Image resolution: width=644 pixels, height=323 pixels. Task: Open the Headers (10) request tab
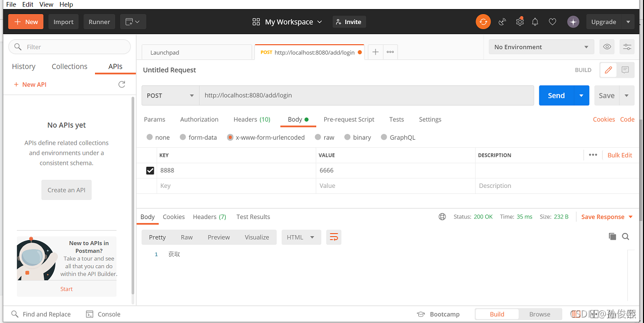coord(252,119)
